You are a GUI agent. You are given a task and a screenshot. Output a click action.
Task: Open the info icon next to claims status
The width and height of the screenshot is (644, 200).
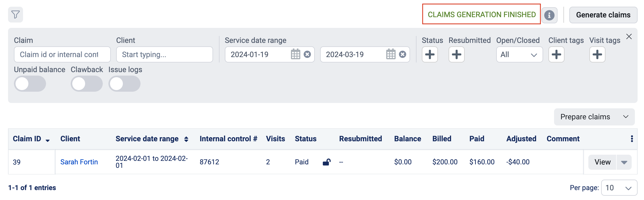(x=549, y=15)
